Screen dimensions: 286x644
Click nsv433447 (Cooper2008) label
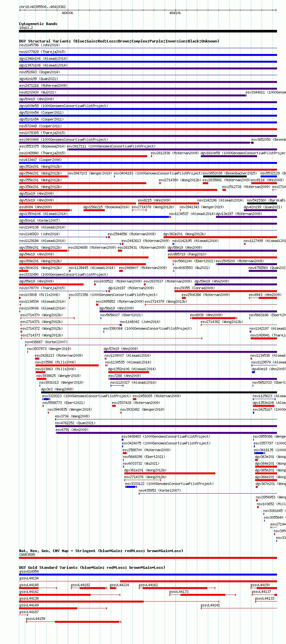(40, 160)
